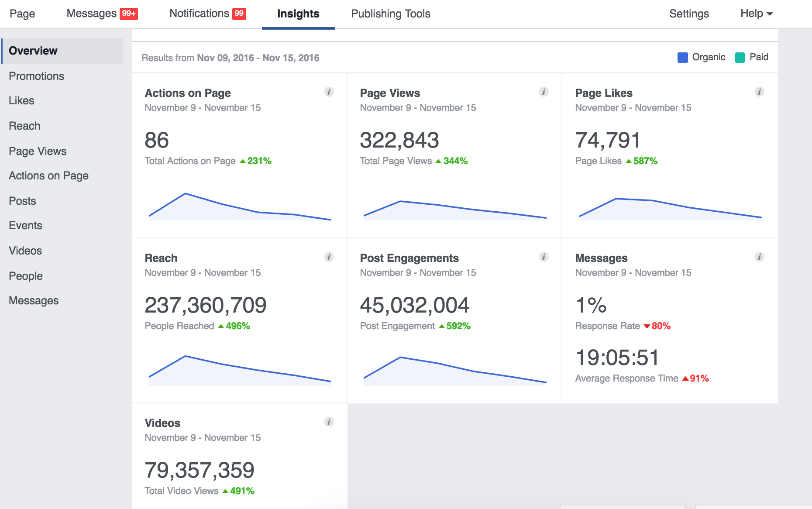Open Events in the sidebar
Image resolution: width=812 pixels, height=509 pixels.
pos(25,225)
